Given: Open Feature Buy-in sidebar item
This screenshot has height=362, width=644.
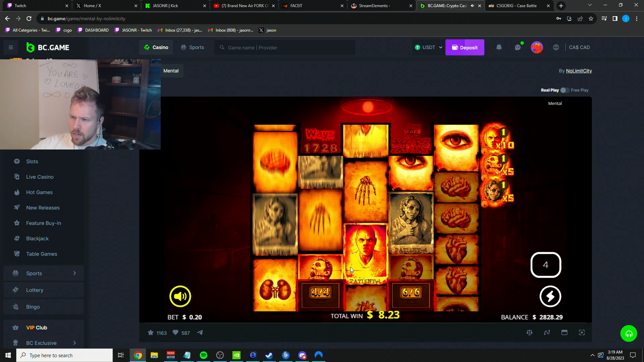Looking at the screenshot, I should 44,223.
